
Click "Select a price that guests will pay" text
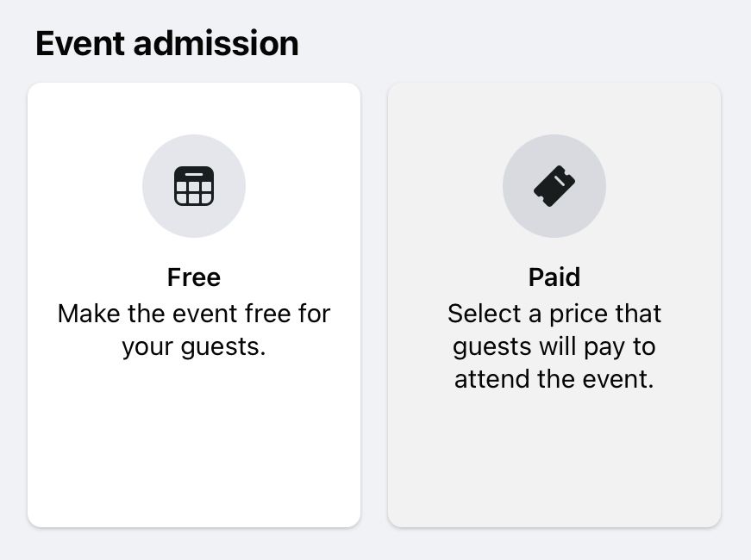pyautogui.click(x=554, y=314)
